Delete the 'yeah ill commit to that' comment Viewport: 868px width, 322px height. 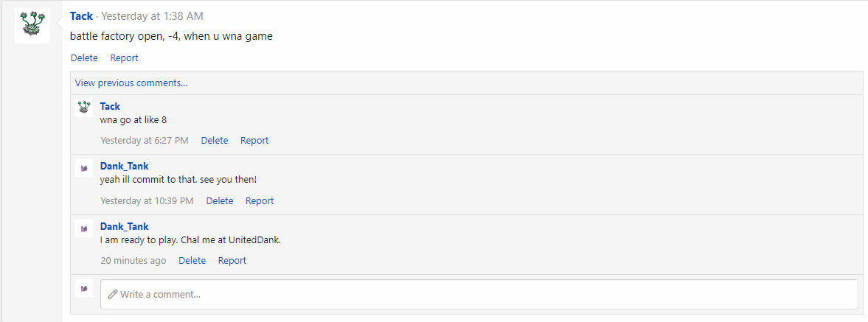(x=220, y=201)
